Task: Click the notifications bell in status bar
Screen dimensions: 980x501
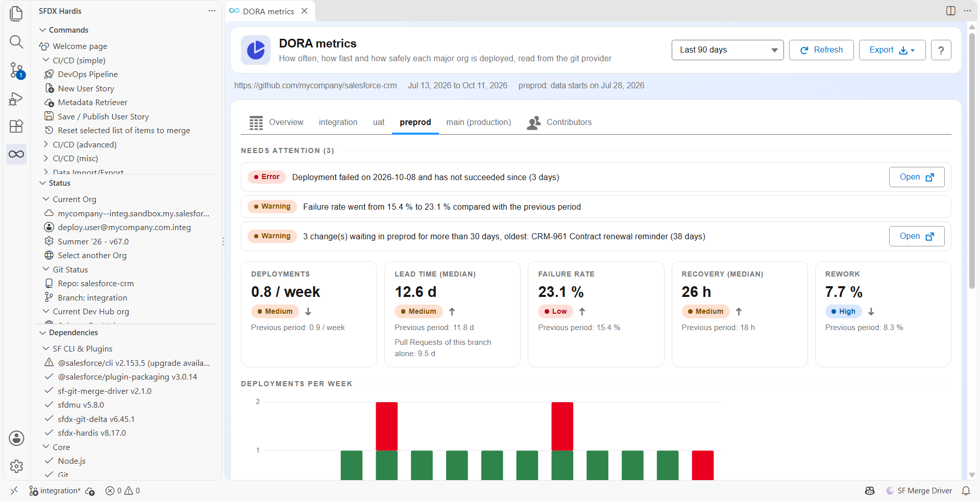Action: (966, 491)
